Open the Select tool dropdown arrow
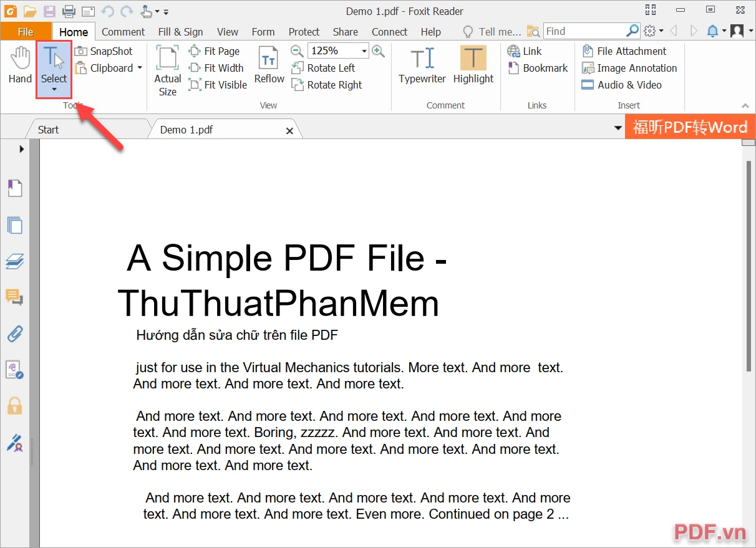Screen dimensions: 756x548 pos(54,90)
